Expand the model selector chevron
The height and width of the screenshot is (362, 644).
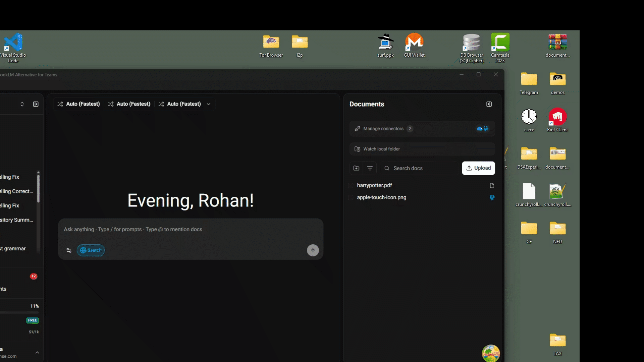pyautogui.click(x=208, y=104)
